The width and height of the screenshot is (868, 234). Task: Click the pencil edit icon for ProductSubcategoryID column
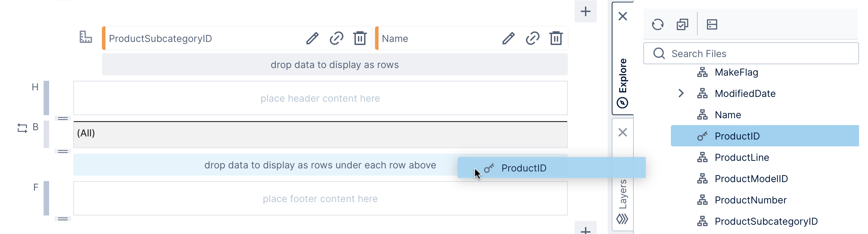[313, 38]
